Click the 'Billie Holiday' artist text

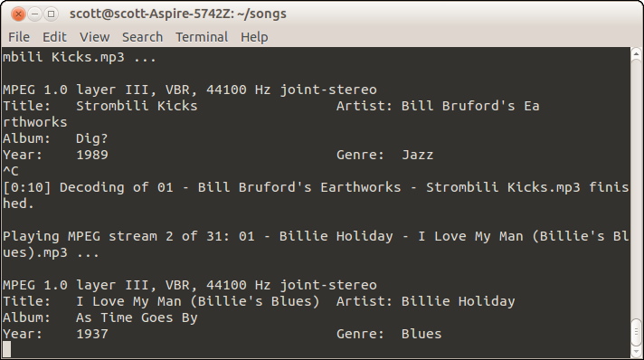(458, 301)
